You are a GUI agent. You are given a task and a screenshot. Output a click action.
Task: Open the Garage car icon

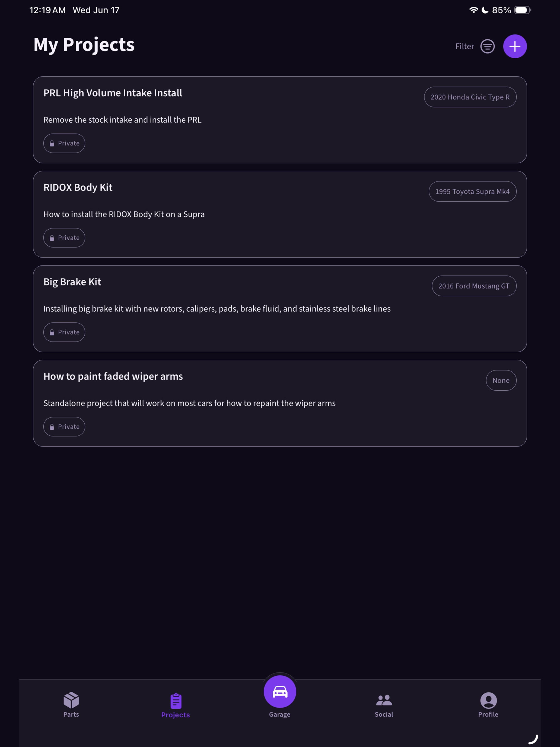click(x=280, y=691)
